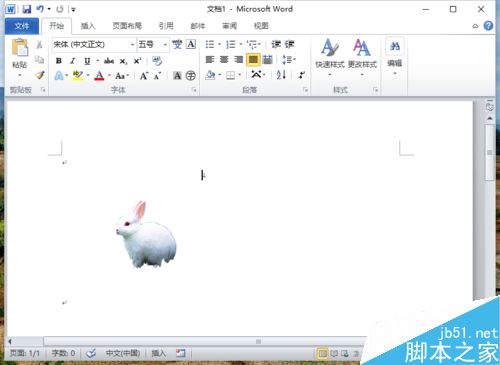This screenshot has height=365, width=500.
Task: Click the Grow Font icon
Action: point(144,76)
